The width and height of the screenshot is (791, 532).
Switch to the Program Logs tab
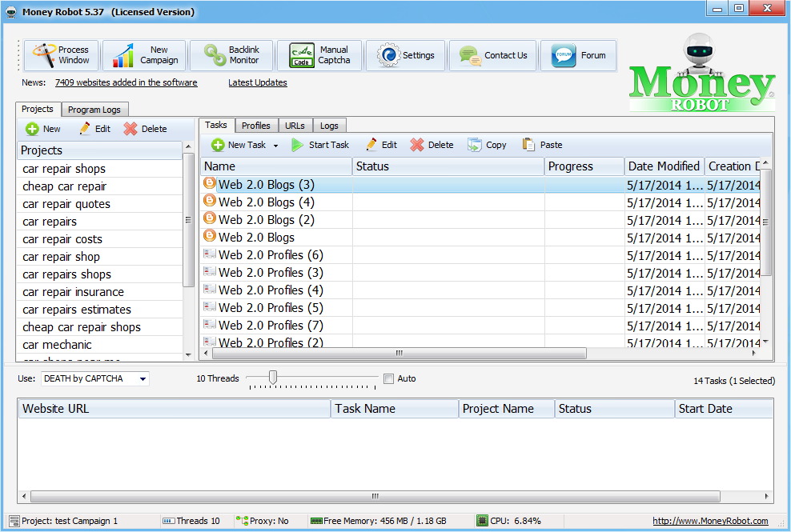click(x=94, y=110)
